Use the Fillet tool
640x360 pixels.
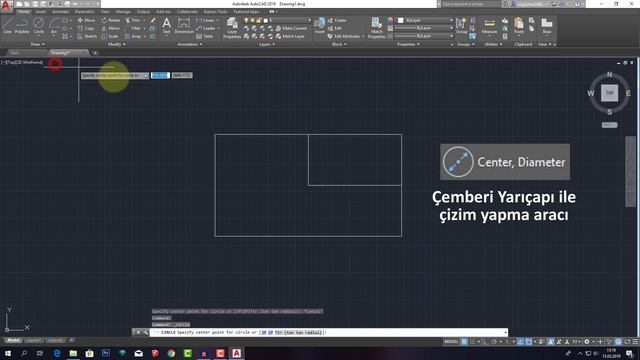coord(133,28)
